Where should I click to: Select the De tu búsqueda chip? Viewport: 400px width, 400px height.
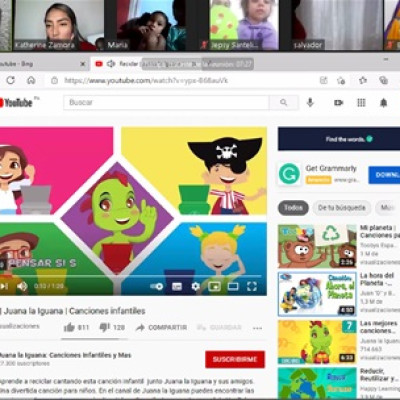(342, 208)
